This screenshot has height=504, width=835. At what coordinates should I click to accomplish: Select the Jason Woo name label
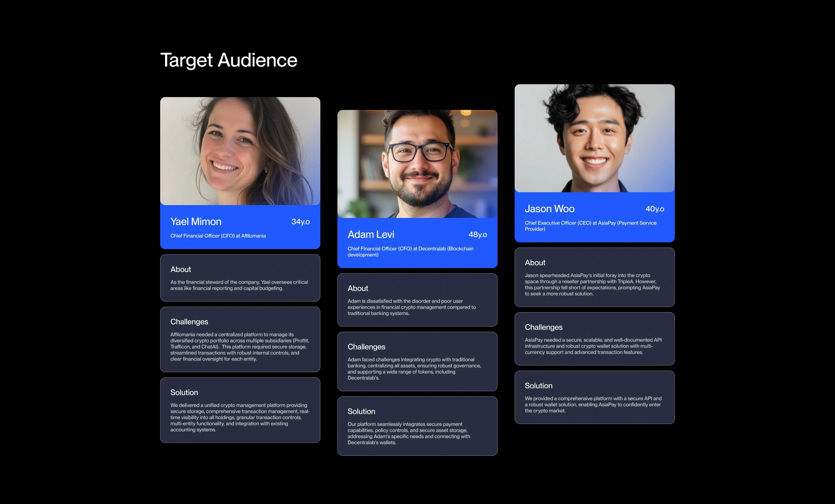tap(549, 209)
